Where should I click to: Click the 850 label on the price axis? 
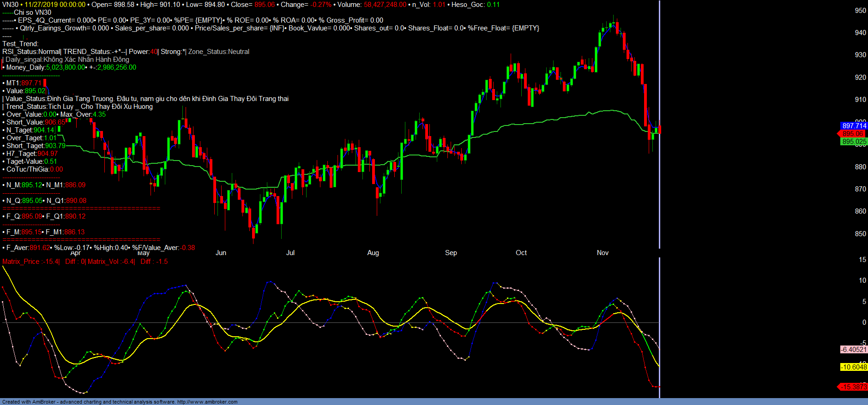tap(860, 234)
